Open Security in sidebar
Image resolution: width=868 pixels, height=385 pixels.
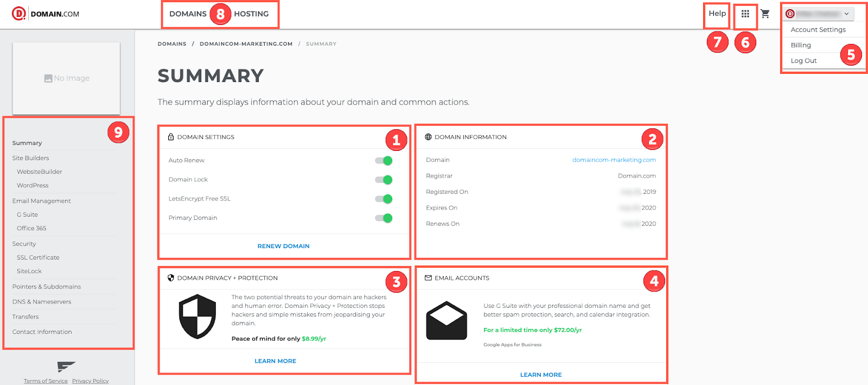[24, 244]
